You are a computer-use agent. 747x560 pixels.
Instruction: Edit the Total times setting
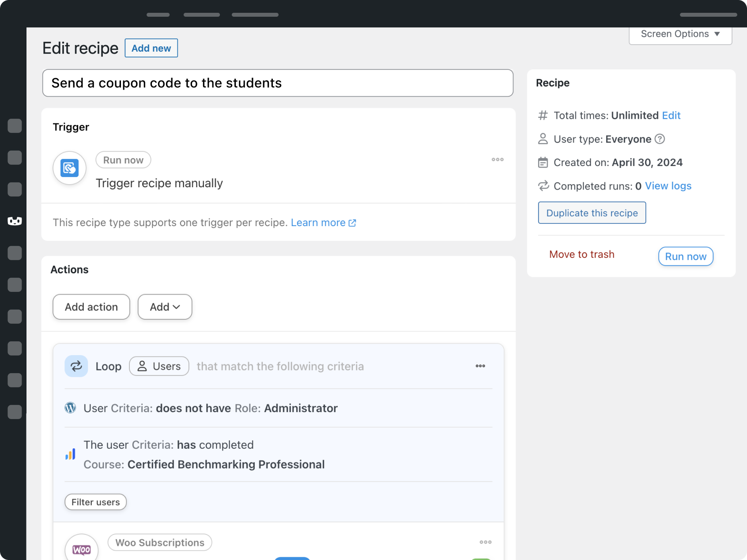coord(671,115)
